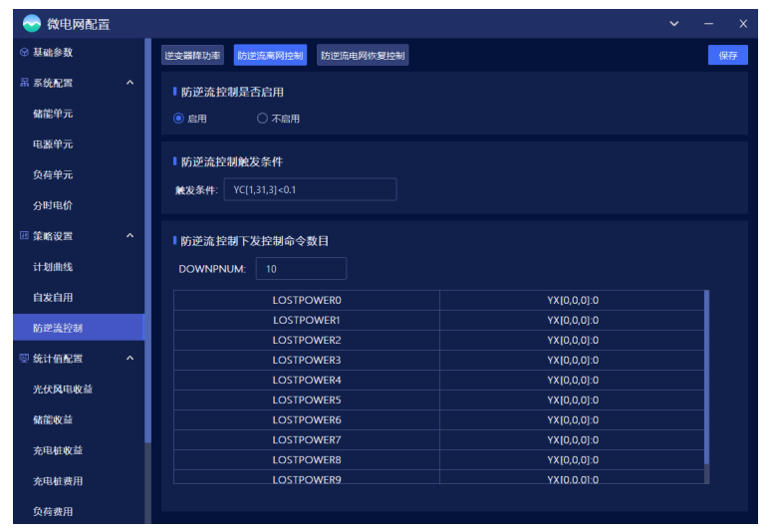Click the LOSTPOWER3 table cell

[307, 361]
